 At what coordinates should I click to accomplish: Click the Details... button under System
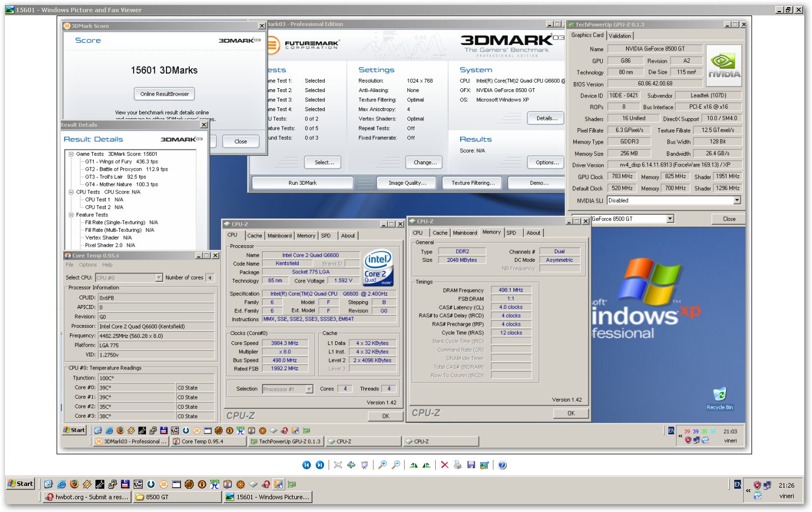(547, 118)
